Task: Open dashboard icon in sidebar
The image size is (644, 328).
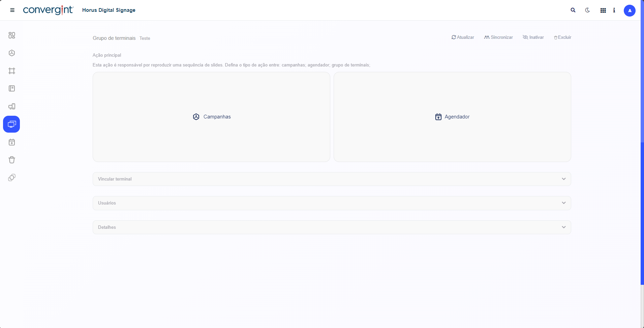Action: (12, 35)
